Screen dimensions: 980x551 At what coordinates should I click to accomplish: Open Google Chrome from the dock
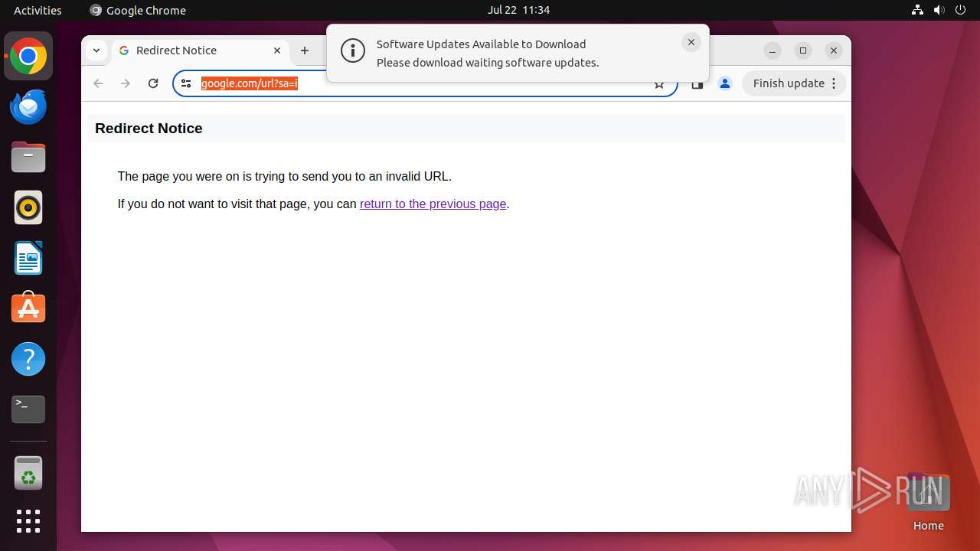pyautogui.click(x=28, y=56)
